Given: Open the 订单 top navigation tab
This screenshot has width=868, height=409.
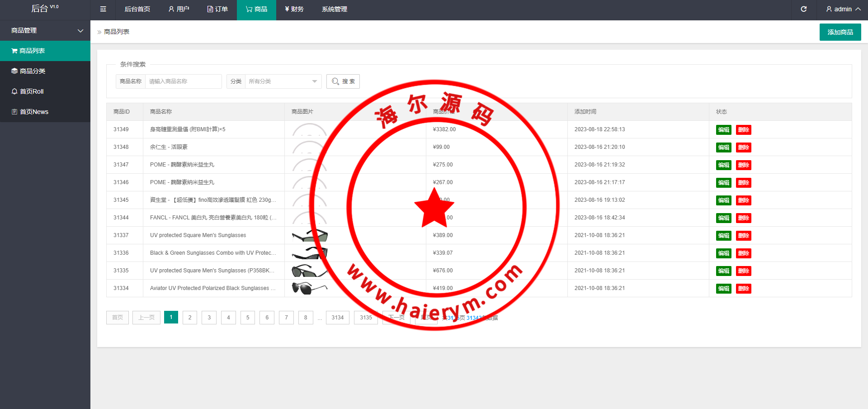Looking at the screenshot, I should [x=217, y=9].
